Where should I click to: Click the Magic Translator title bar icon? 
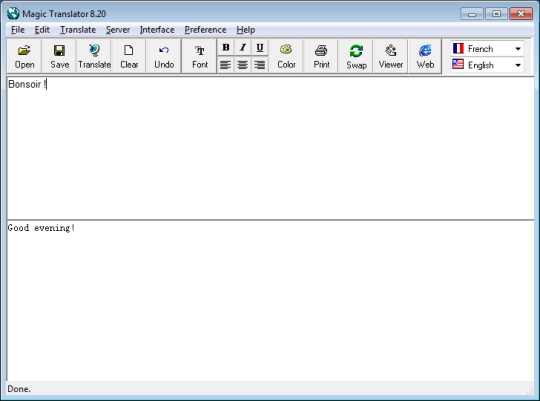click(x=13, y=13)
